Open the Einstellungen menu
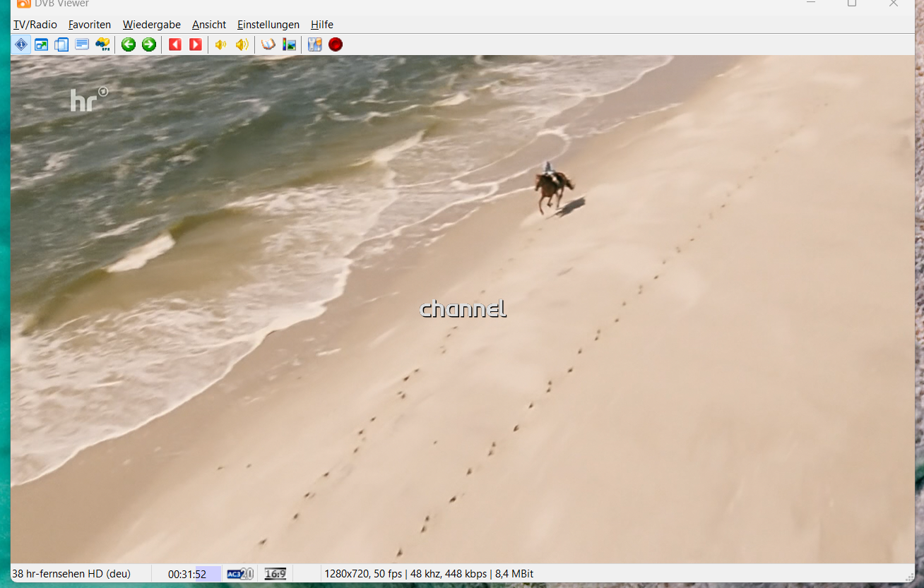 (268, 25)
